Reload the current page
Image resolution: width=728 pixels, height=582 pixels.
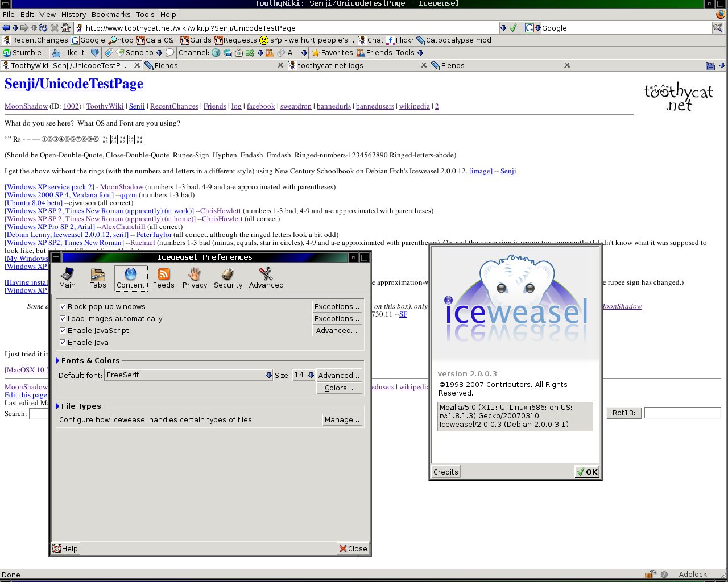click(x=43, y=27)
